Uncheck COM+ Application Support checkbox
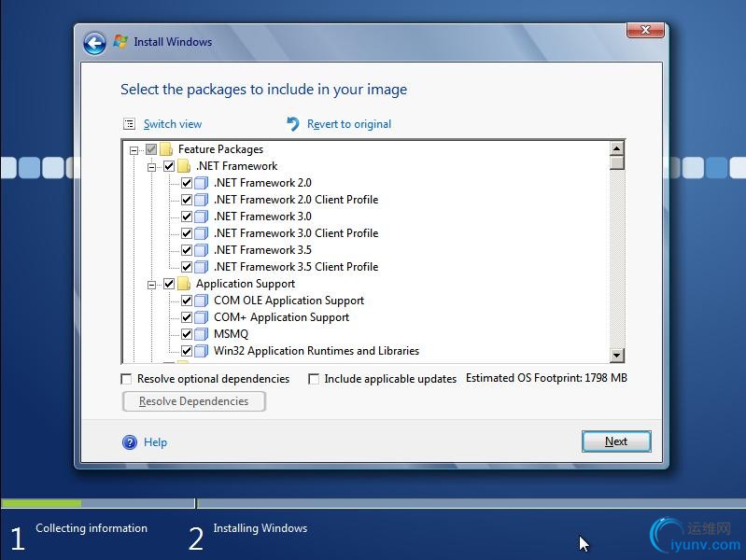The image size is (746, 560). [x=187, y=317]
